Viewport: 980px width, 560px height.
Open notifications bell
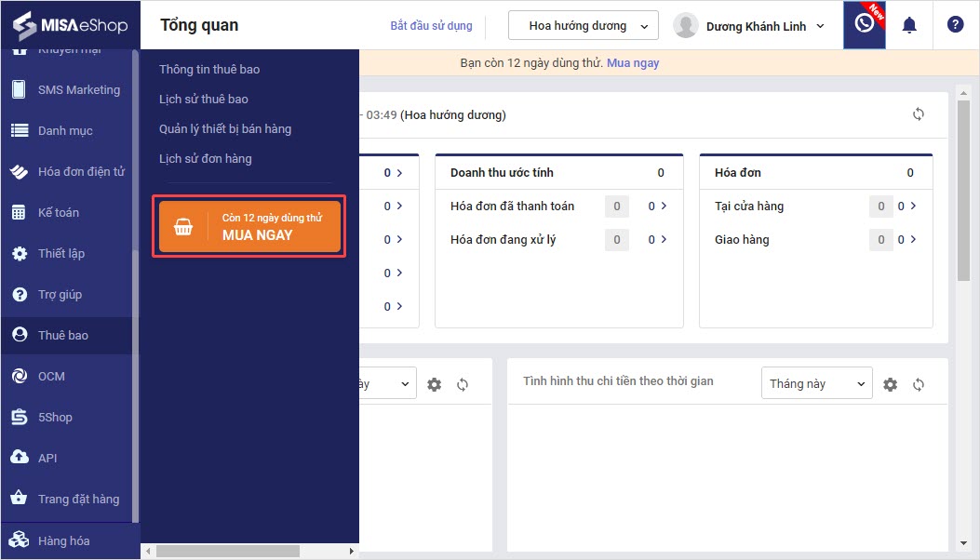pyautogui.click(x=909, y=25)
